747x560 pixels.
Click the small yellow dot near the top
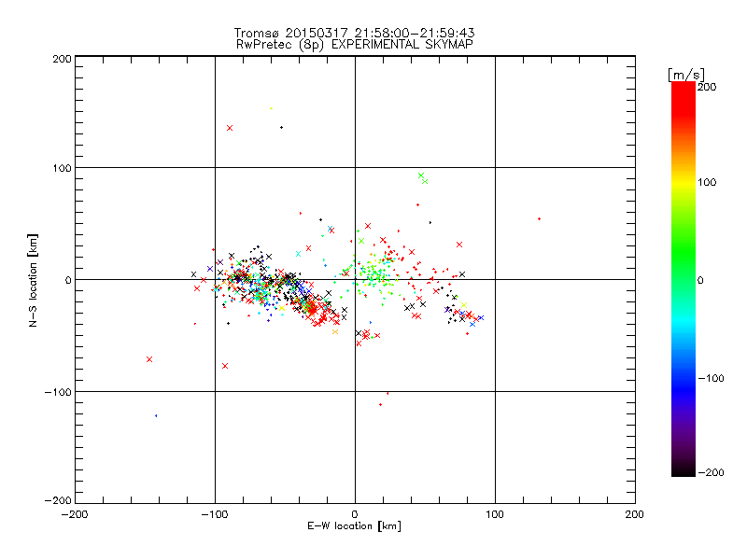click(271, 108)
